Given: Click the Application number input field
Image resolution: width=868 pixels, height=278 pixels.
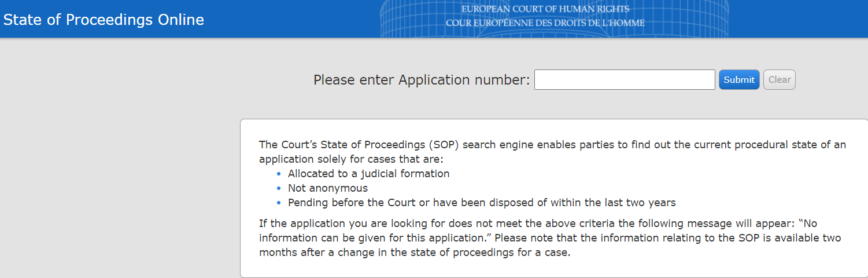Looking at the screenshot, I should click(625, 80).
